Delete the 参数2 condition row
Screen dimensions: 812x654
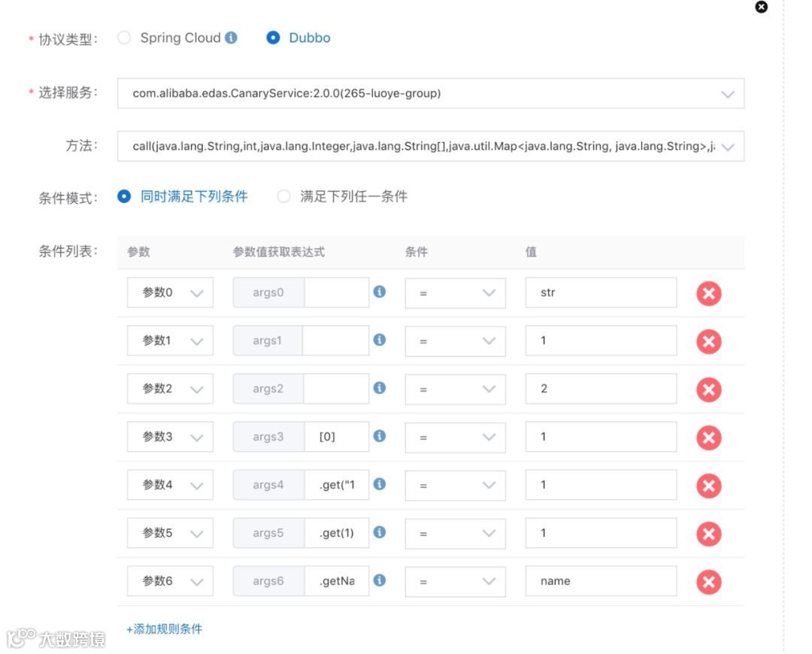(708, 390)
